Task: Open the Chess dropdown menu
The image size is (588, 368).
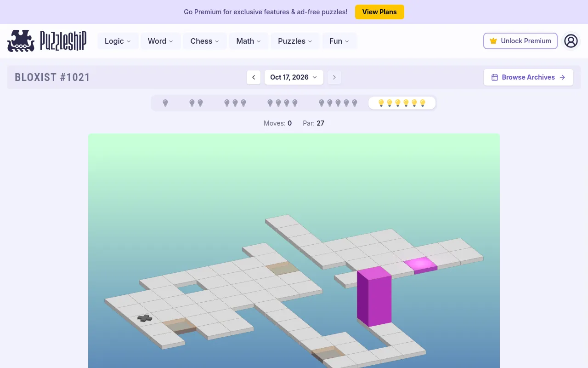Action: [x=205, y=41]
